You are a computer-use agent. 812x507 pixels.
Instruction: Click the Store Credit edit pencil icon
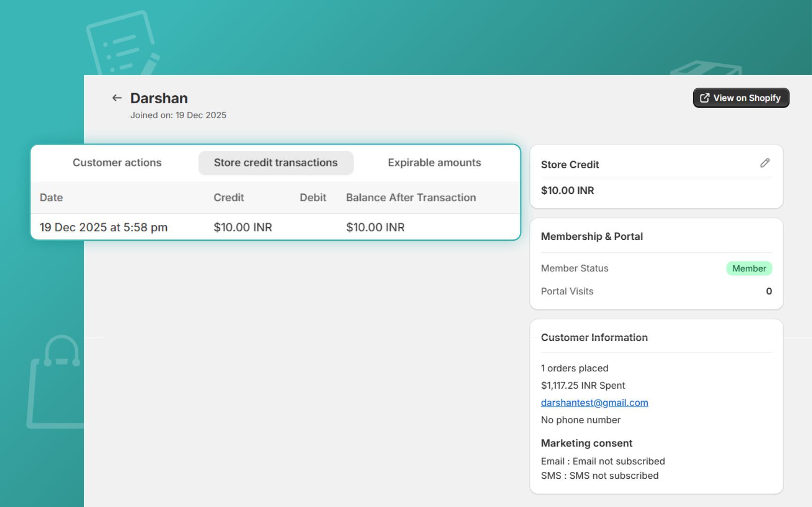click(765, 163)
